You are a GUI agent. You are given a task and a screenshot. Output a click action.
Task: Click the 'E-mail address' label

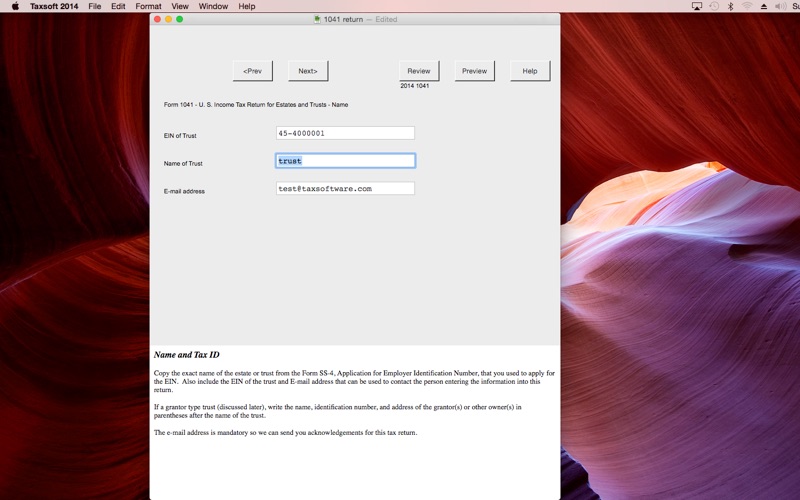click(x=184, y=191)
